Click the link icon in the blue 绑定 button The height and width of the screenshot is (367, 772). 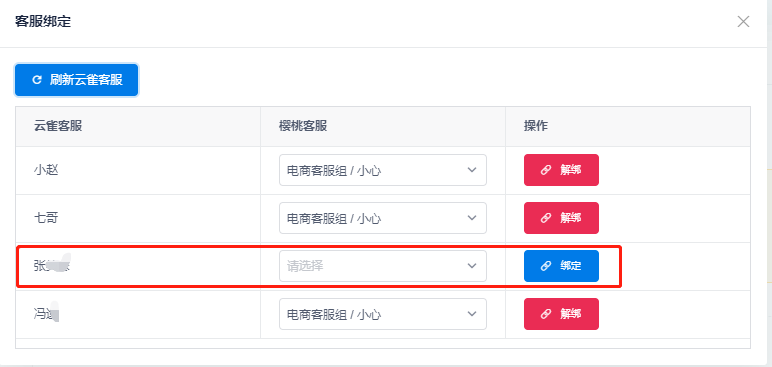pos(546,266)
